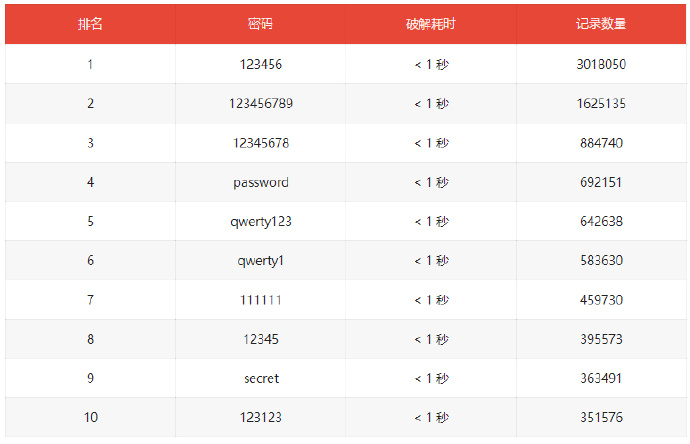Click the password cell 123456

(x=261, y=64)
